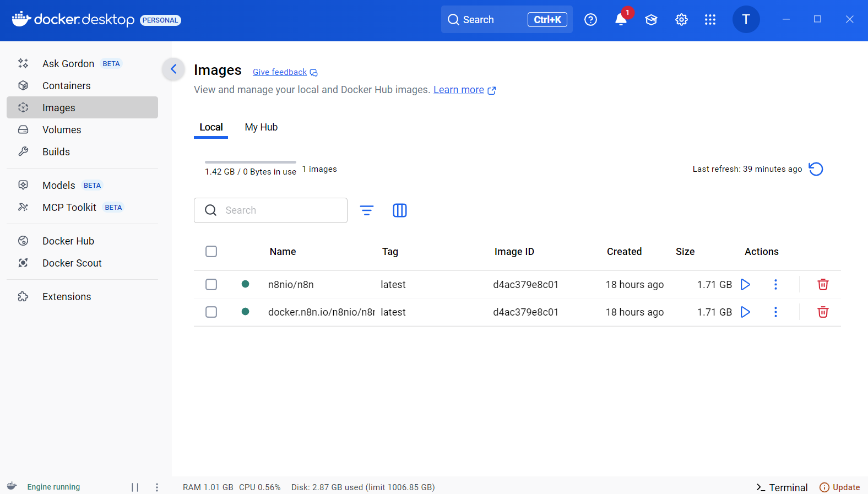Viewport: 868px width, 494px height.
Task: Click the RAM 1.01 GB status text
Action: [x=208, y=487]
